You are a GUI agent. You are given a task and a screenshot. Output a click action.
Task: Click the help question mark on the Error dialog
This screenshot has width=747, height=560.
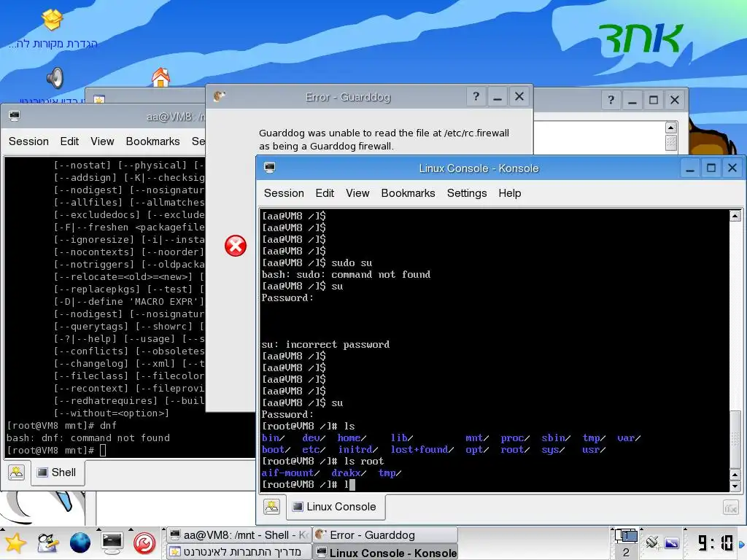point(476,97)
